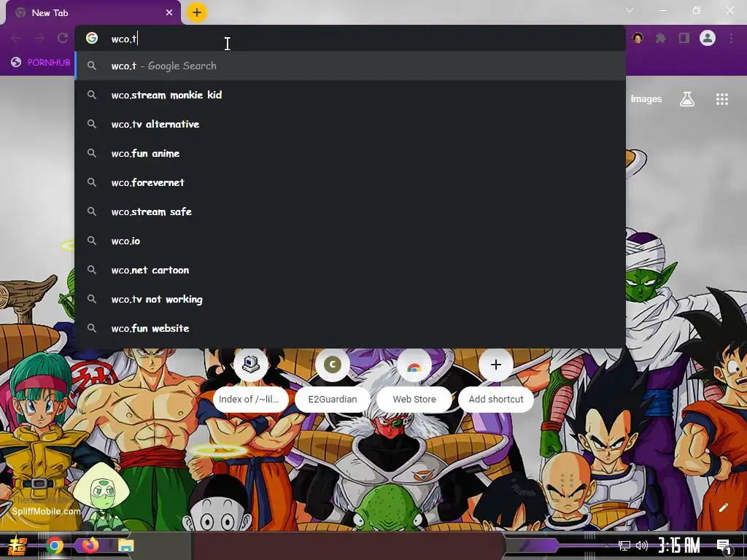Open SpliffMobile.com theme link
The image size is (747, 560).
(x=46, y=511)
